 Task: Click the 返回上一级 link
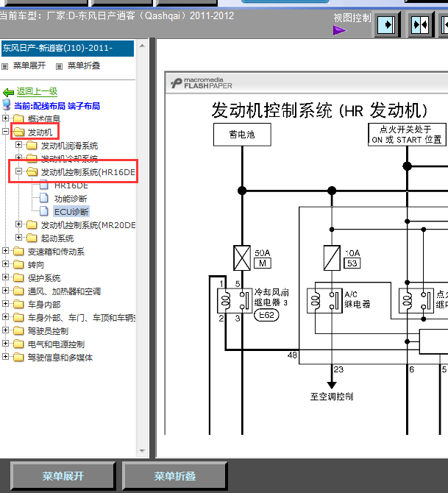pos(37,91)
